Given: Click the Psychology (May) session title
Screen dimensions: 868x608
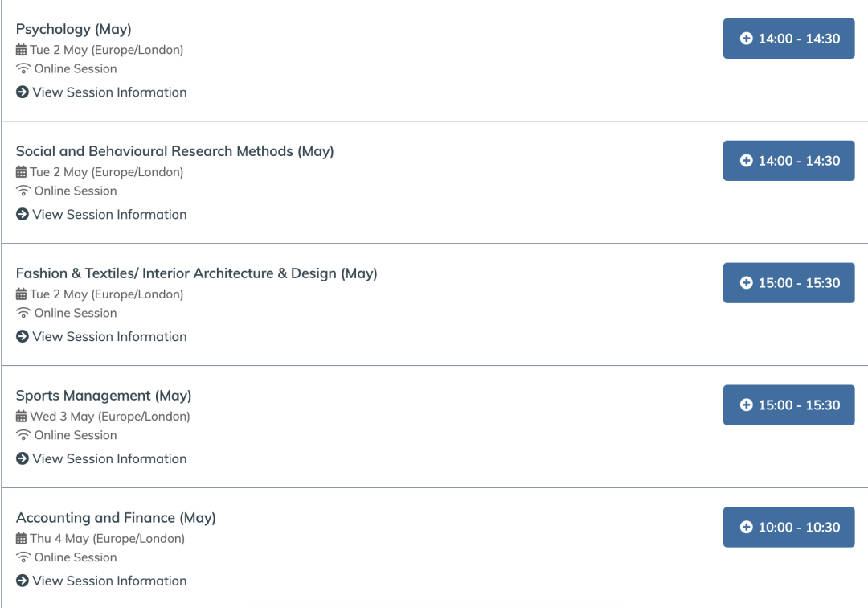Looking at the screenshot, I should [x=74, y=29].
